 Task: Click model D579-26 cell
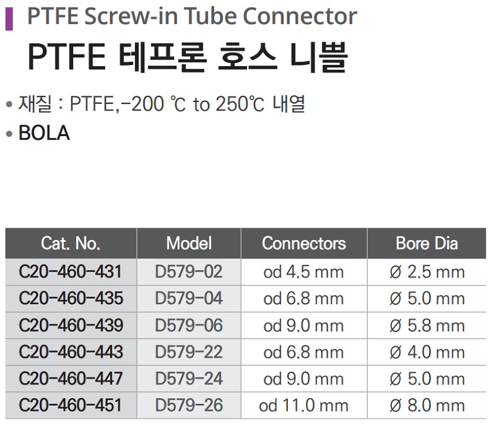tap(188, 405)
